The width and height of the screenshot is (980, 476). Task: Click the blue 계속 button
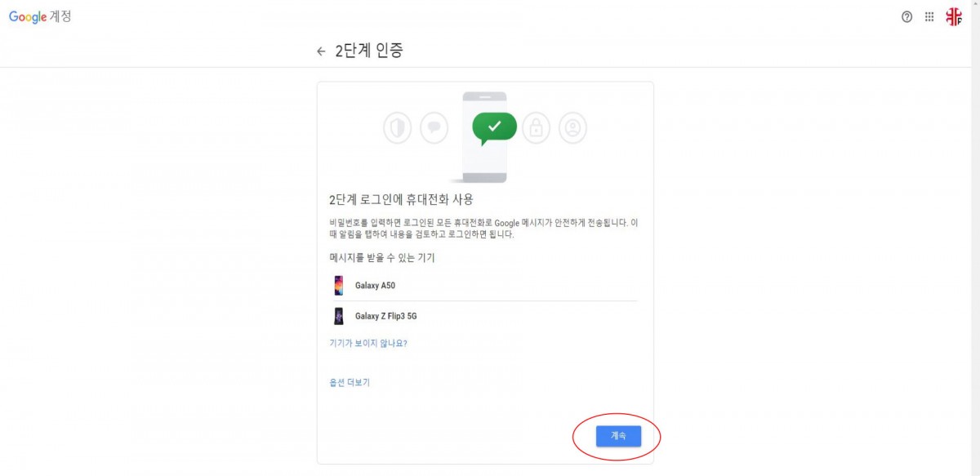point(618,437)
